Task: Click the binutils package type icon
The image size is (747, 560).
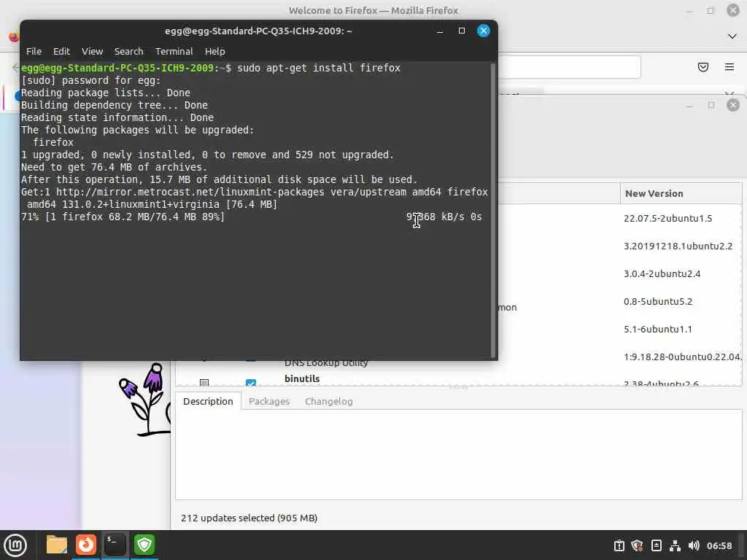Action: [x=204, y=382]
